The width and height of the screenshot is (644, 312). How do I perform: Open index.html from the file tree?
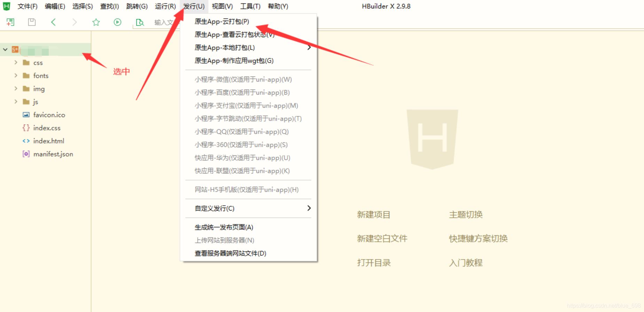(48, 141)
